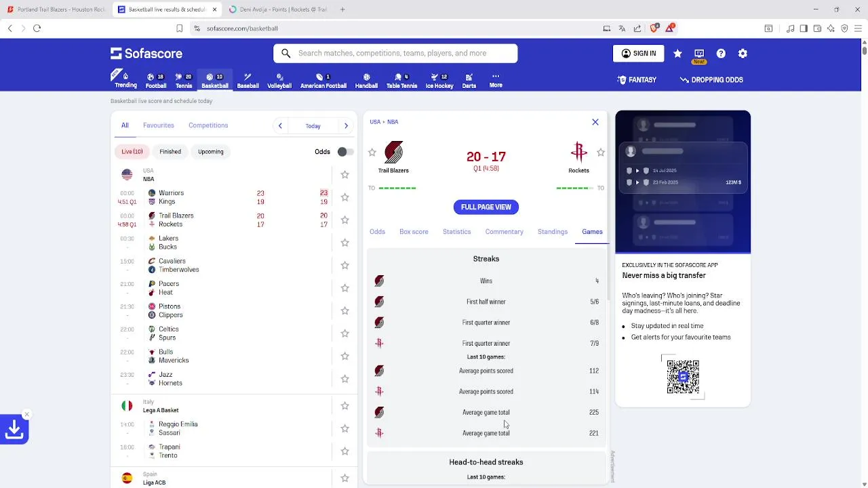The height and width of the screenshot is (488, 868).
Task: Click the NBA breadcrumb link
Action: point(393,122)
